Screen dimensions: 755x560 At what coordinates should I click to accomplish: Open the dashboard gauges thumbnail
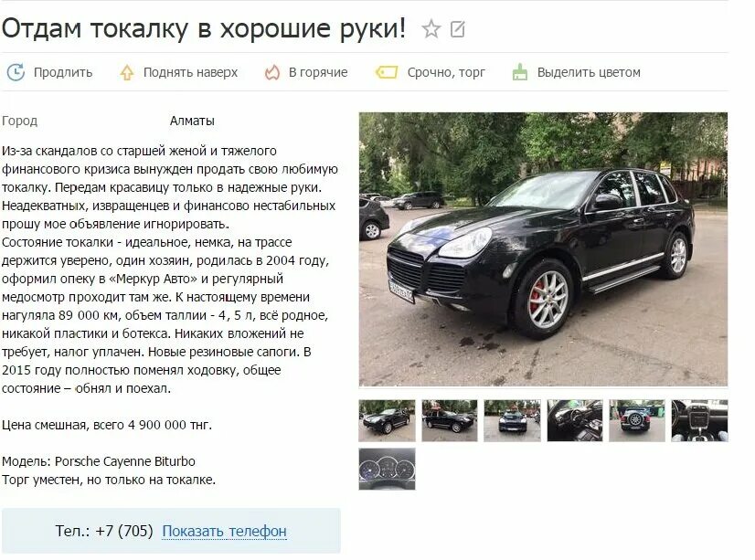(387, 469)
